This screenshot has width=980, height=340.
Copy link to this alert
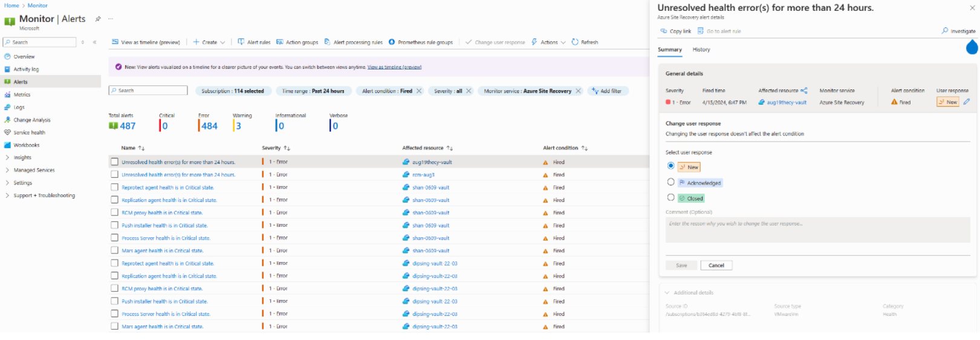[x=675, y=31]
